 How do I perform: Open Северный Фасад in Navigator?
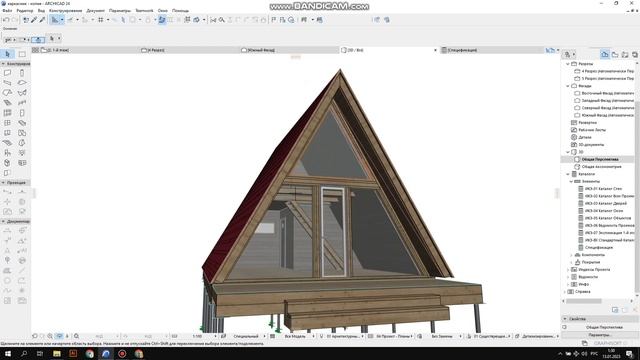608,108
